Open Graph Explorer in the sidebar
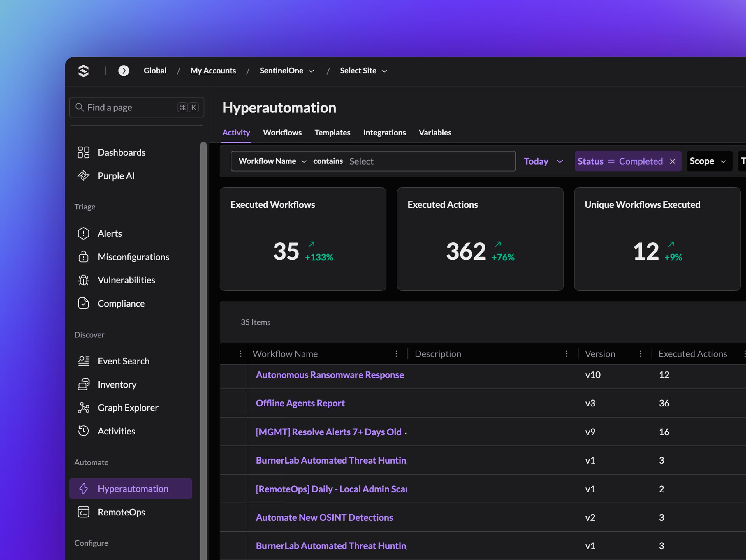Viewport: 746px width, 560px height. point(118,408)
